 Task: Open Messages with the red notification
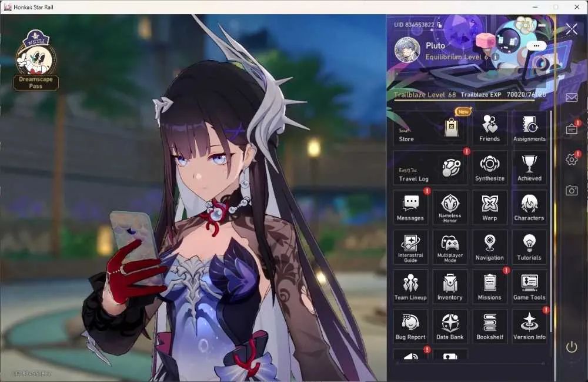(410, 208)
